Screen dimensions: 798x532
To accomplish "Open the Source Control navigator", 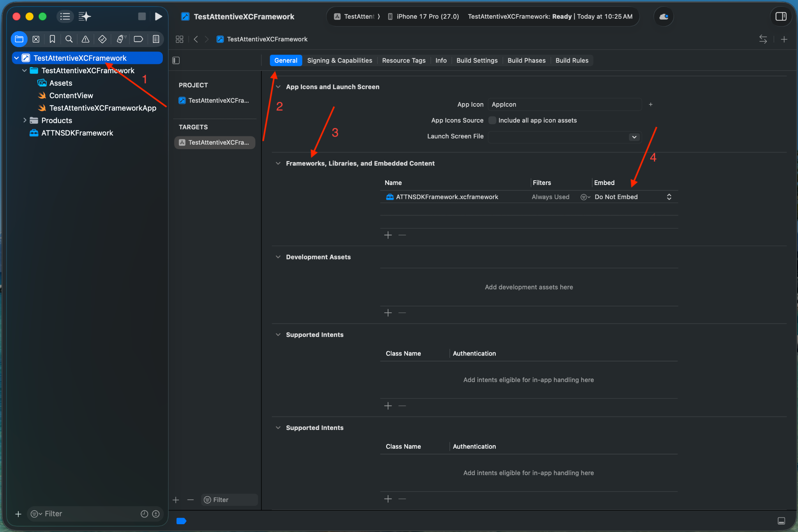I will click(36, 39).
